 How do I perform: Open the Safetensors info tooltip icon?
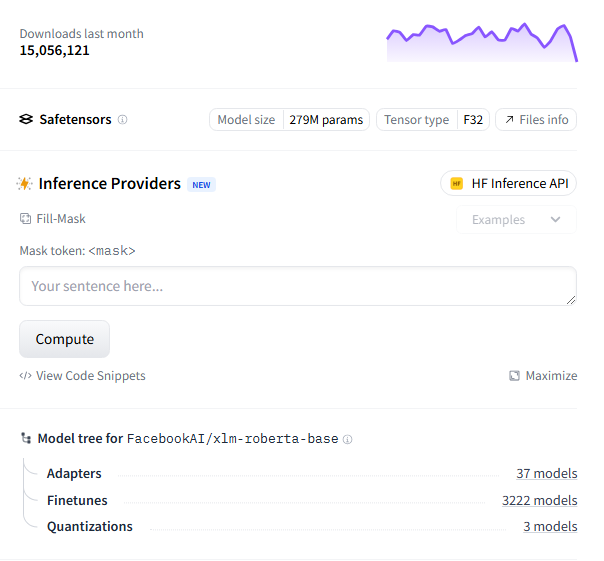pyautogui.click(x=122, y=120)
